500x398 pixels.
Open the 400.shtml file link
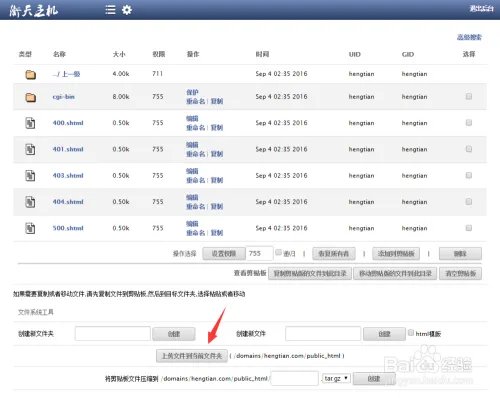point(68,123)
